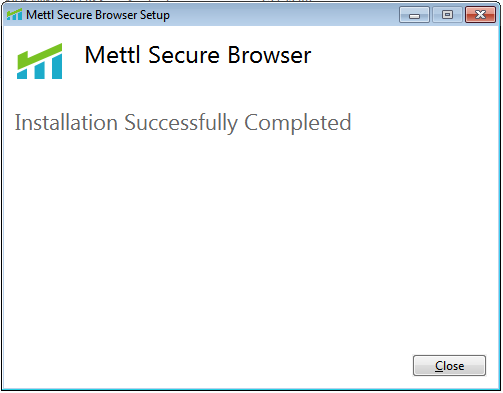Click the word 'Successfully' in the status message
Viewport: 503px width, 393px height.
tap(181, 123)
